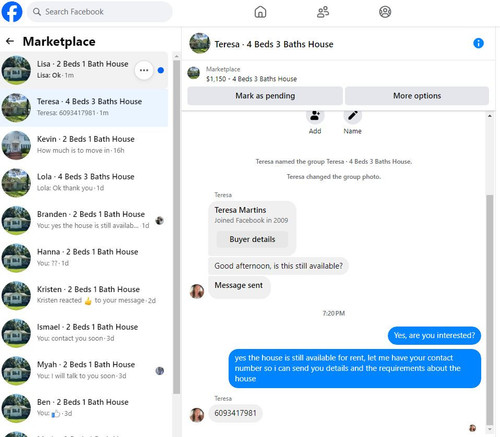Click the Mark as pending button
This screenshot has width=500, height=437.
coord(265,96)
